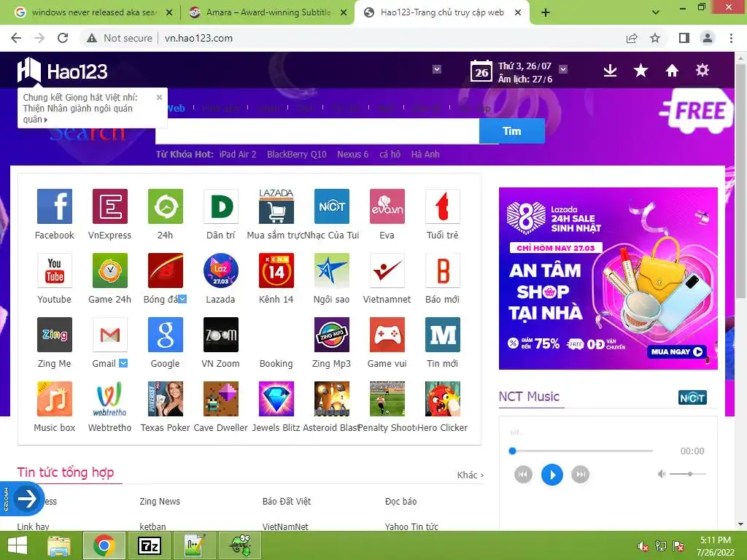Open Chrome's tab search chevron
This screenshot has width=747, height=560.
[656, 12]
